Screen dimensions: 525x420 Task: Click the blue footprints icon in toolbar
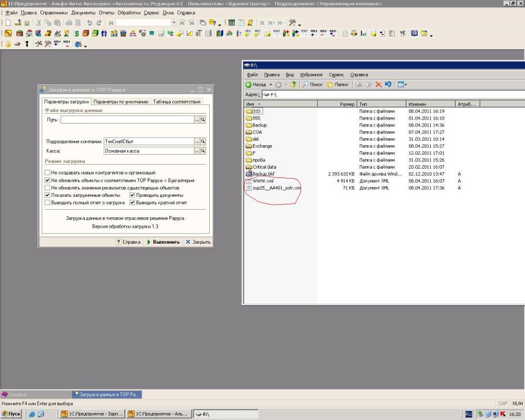pos(104,33)
